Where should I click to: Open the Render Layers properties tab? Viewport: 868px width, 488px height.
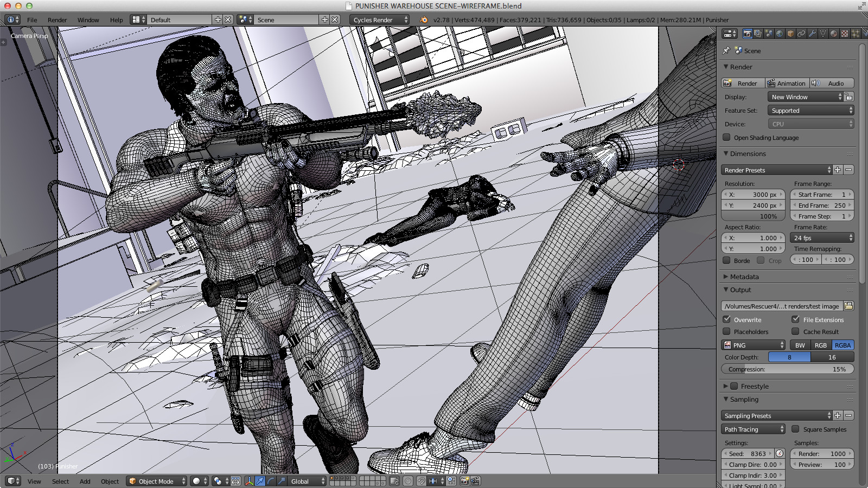pos(758,34)
